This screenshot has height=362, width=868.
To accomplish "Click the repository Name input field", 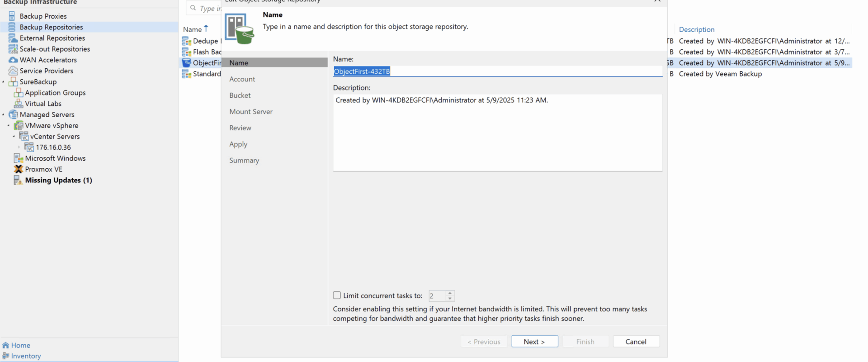I will (498, 71).
